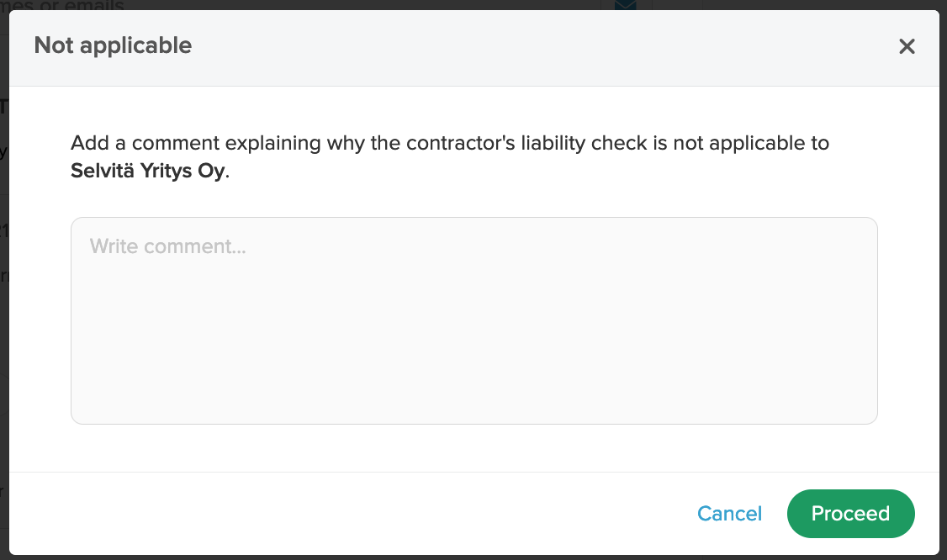Click the white space above instruction text

point(474,108)
